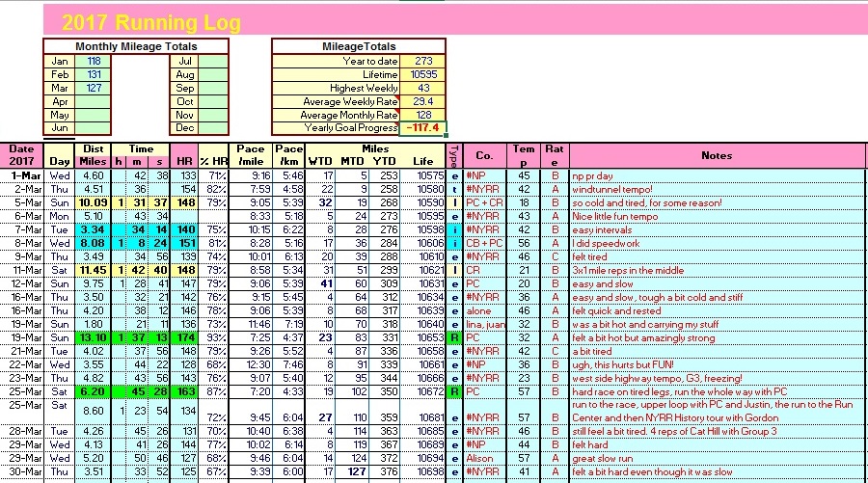Image resolution: width=868 pixels, height=483 pixels.
Task: Select the Monthly Mileage Totals header
Action: pyautogui.click(x=136, y=46)
